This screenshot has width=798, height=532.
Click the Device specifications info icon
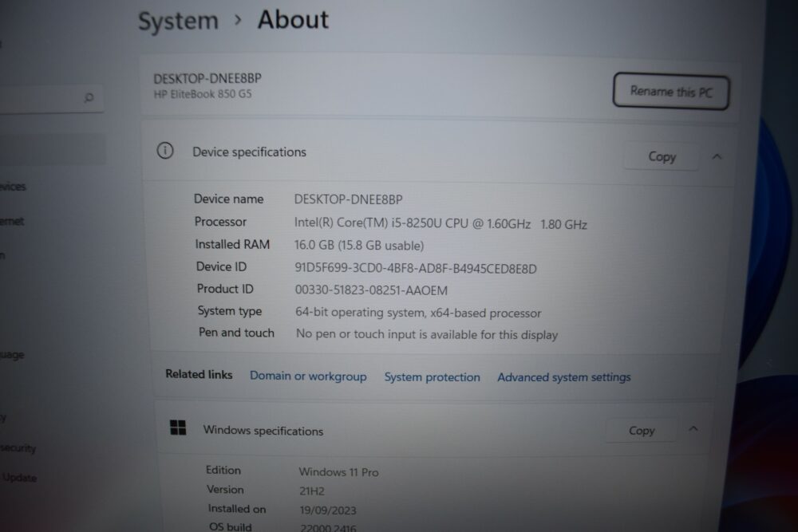tap(165, 151)
